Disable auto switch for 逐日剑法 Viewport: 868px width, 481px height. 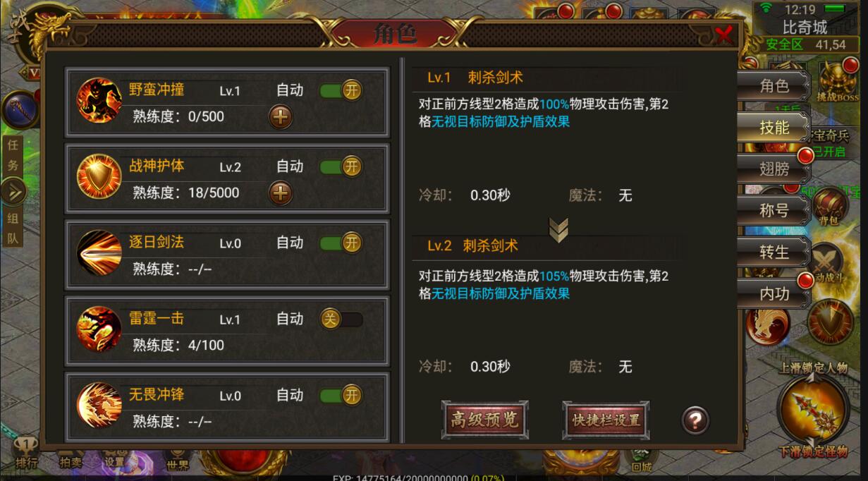click(x=341, y=243)
